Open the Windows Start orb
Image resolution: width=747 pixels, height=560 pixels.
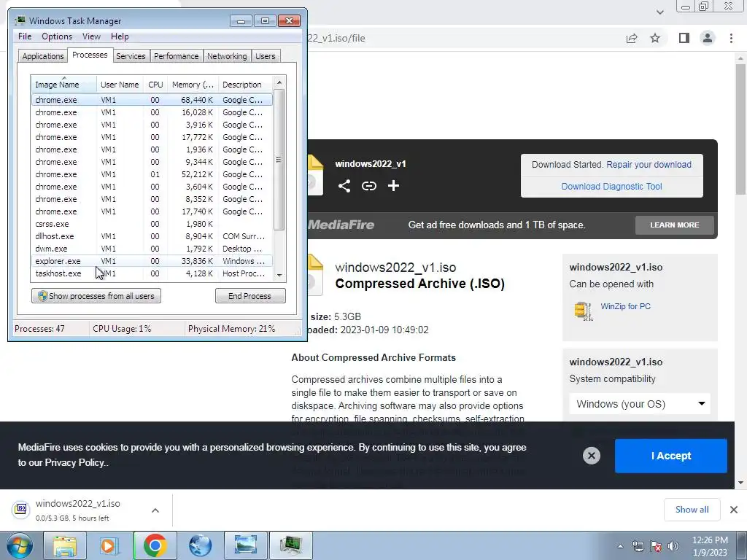coord(20,545)
